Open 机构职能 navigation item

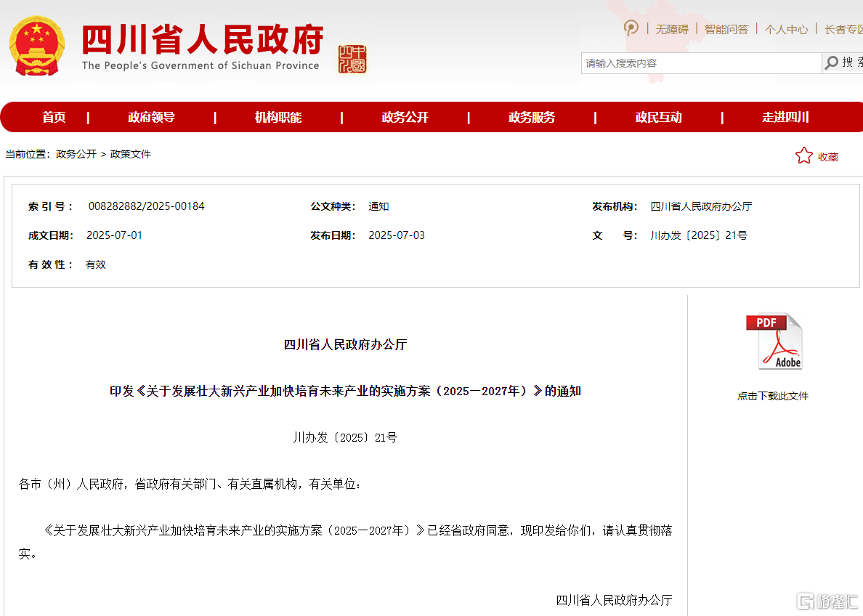coord(278,117)
